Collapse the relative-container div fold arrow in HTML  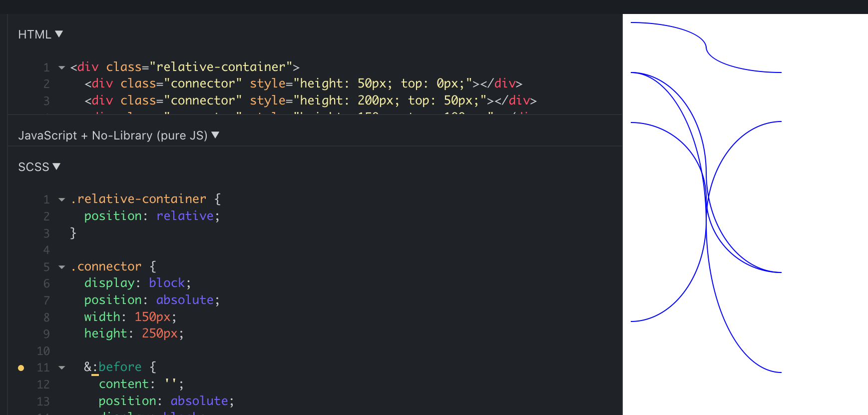(62, 67)
